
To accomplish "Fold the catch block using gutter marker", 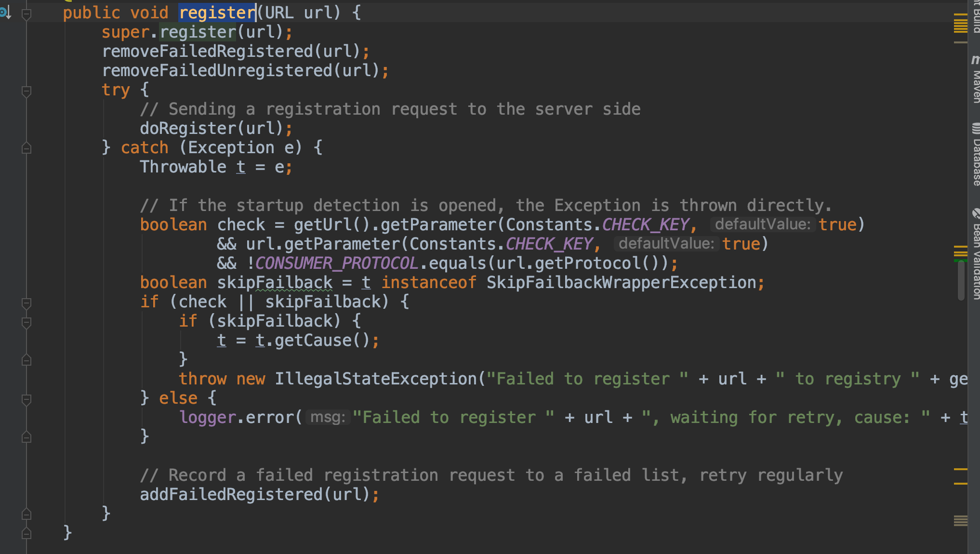I will click(x=26, y=148).
